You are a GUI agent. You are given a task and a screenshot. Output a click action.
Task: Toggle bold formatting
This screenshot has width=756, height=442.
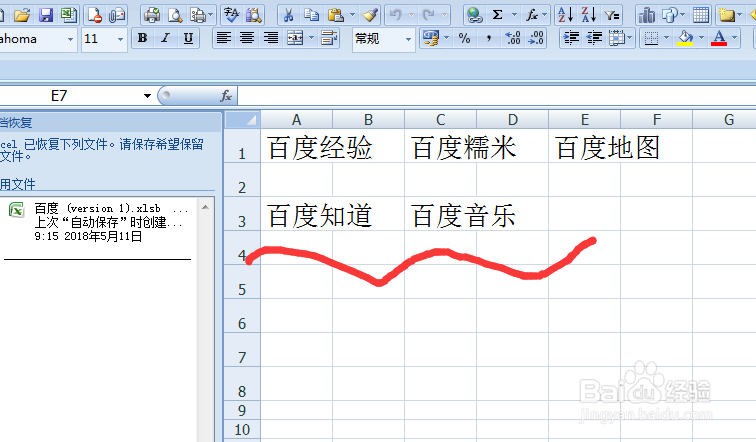tap(142, 38)
